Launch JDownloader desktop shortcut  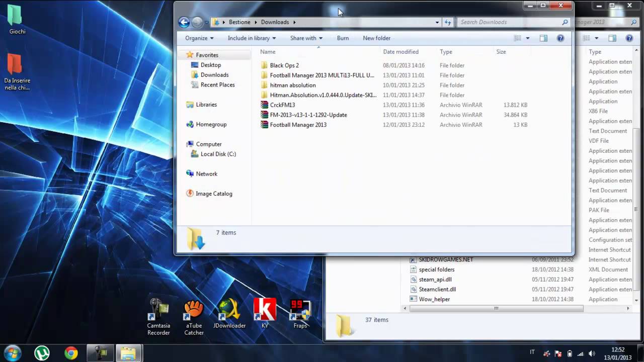[x=229, y=314]
